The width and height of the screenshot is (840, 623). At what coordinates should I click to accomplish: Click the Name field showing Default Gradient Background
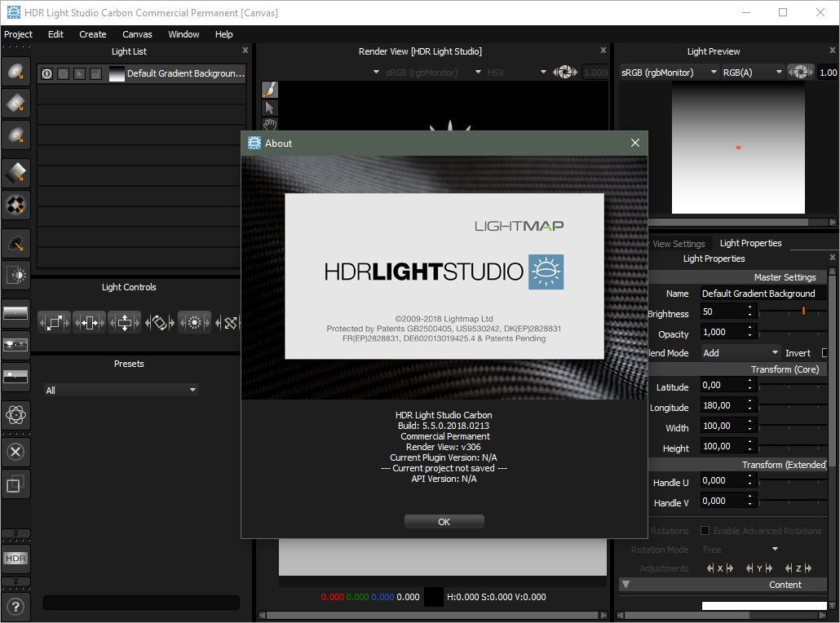click(761, 293)
